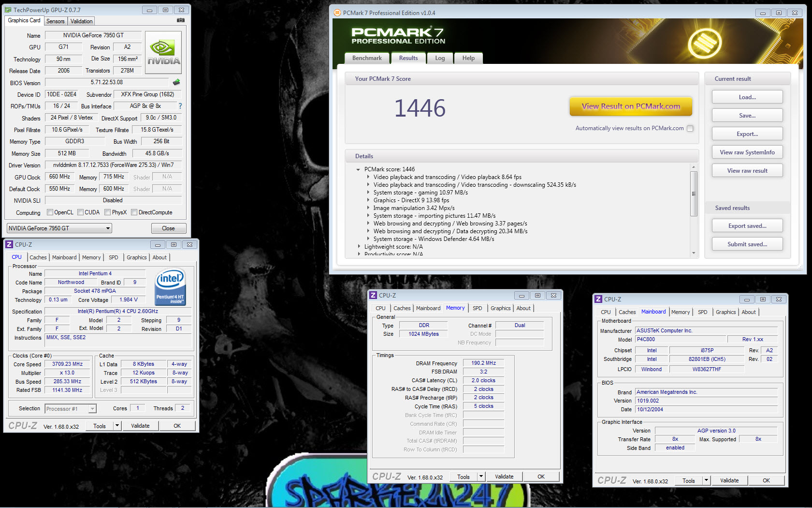Click the PCMark details scrollbar thumb

694,194
